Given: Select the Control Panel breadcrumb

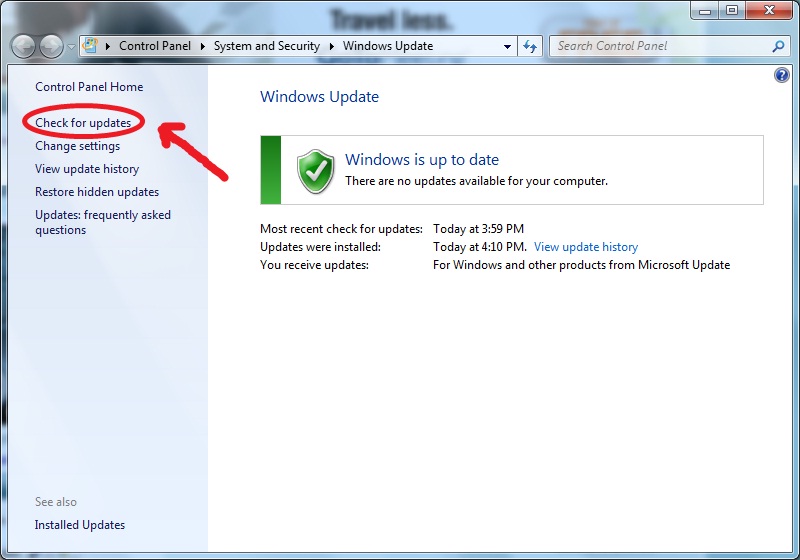Looking at the screenshot, I should tap(155, 46).
